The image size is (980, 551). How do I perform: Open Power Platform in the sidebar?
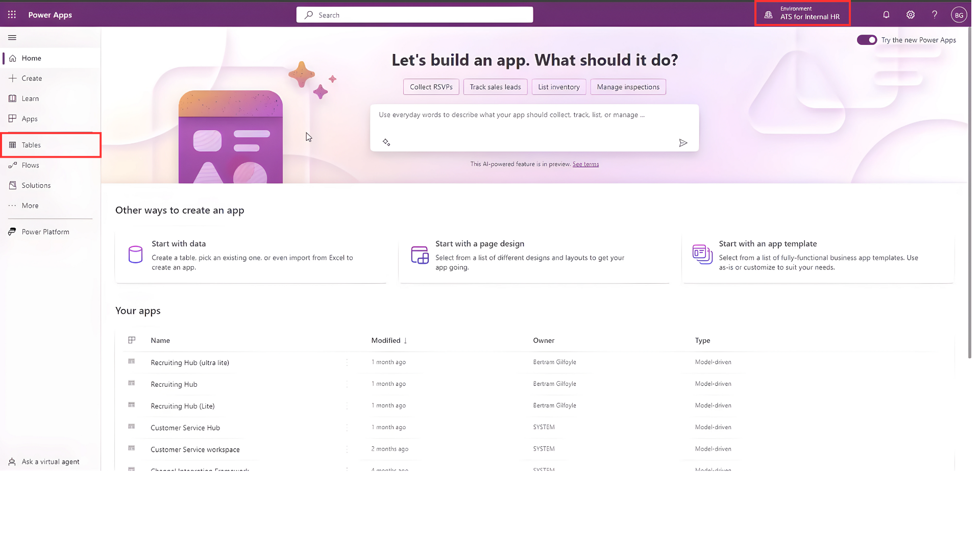[x=51, y=232]
